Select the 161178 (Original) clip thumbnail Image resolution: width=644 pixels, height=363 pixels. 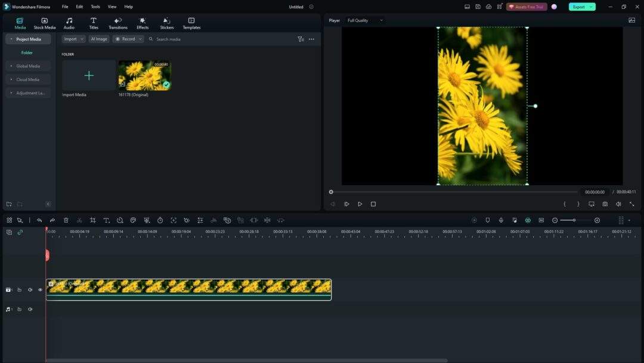(144, 75)
